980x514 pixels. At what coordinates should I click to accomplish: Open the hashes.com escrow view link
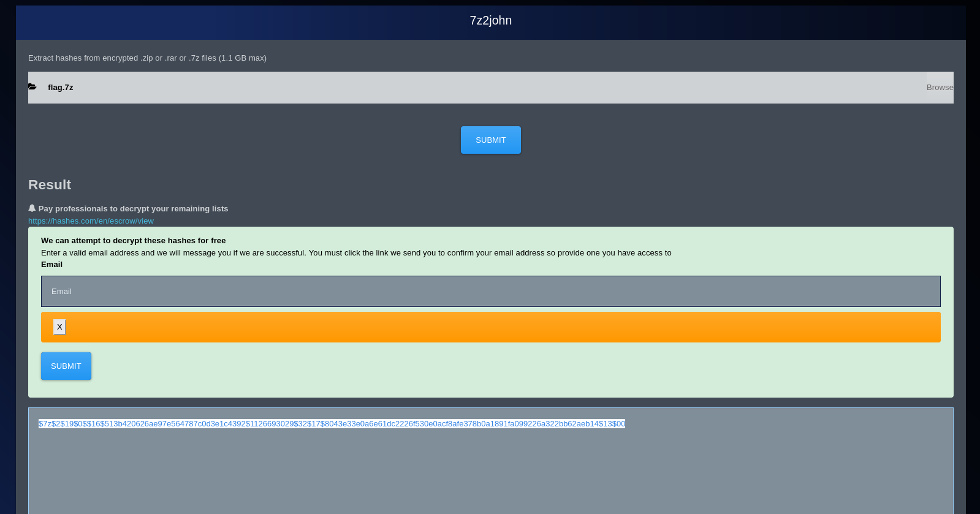click(91, 221)
